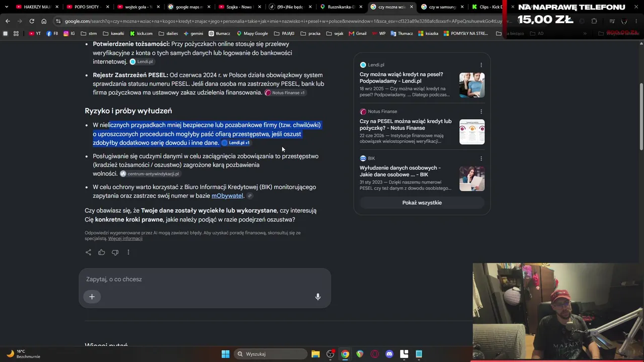Open the centrum-antywindykacji.pl source chip
The width and height of the screenshot is (644, 362).
(x=149, y=174)
